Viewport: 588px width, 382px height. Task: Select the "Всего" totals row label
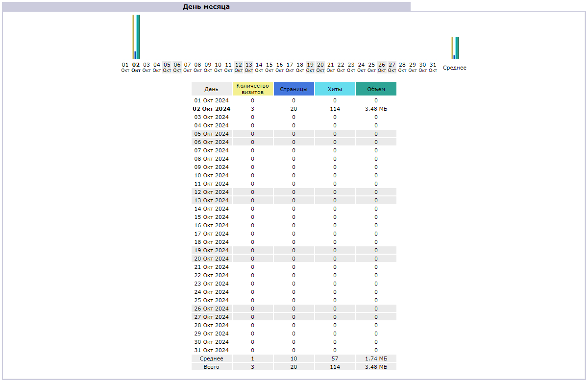pyautogui.click(x=212, y=367)
